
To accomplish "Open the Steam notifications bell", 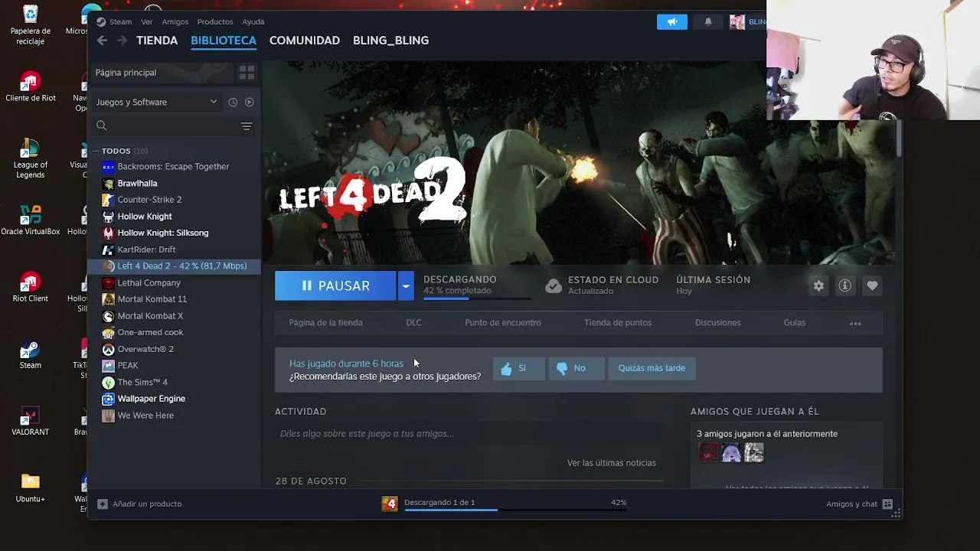I will click(708, 21).
